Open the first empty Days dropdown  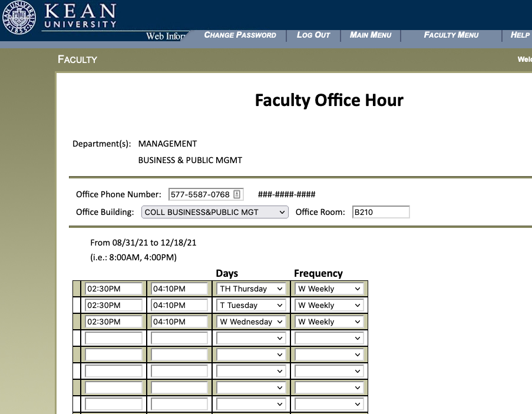click(251, 338)
